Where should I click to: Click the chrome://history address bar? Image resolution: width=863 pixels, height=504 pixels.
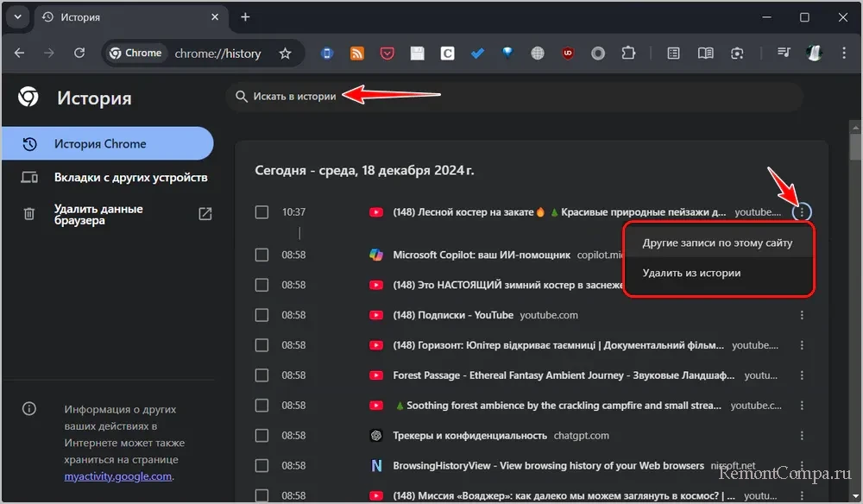(217, 54)
